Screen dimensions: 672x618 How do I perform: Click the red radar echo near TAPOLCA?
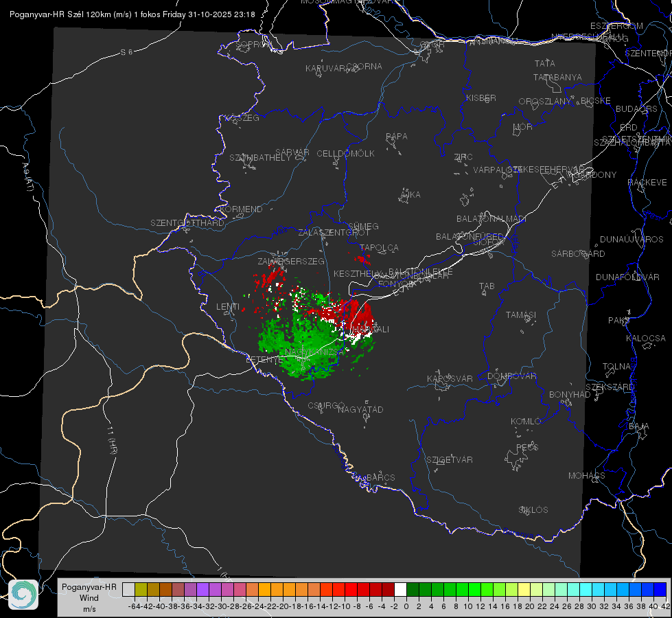tap(363, 259)
